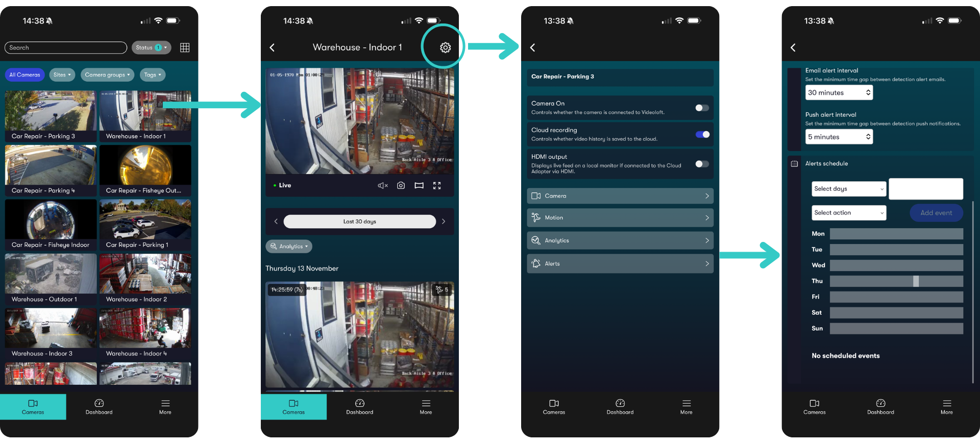Click the Last 30 days range button

360,221
